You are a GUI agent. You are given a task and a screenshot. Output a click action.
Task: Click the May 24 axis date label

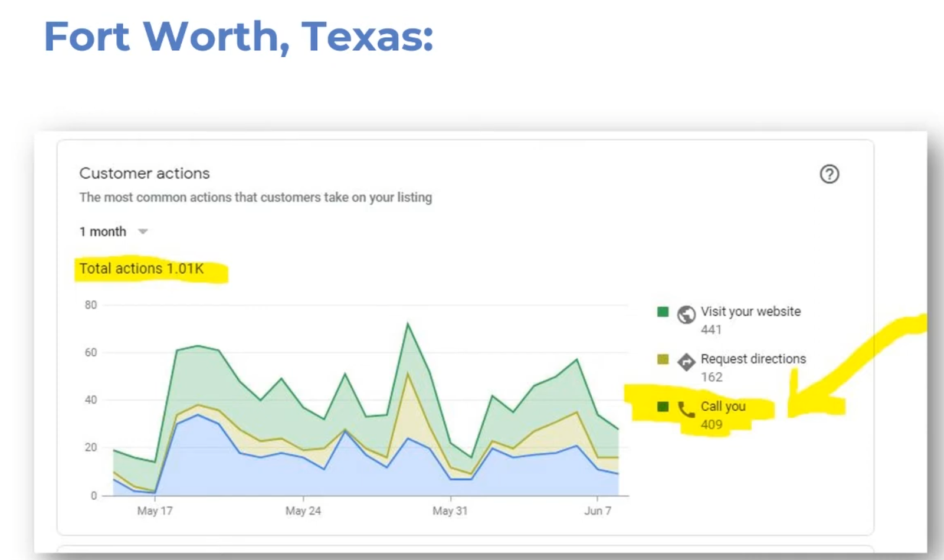[303, 511]
